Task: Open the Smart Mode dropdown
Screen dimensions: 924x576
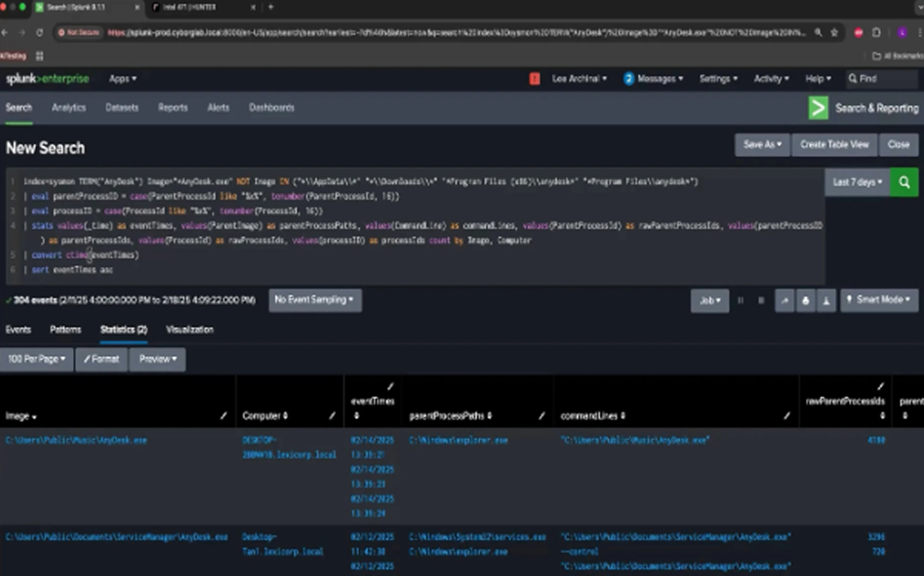Action: [879, 300]
